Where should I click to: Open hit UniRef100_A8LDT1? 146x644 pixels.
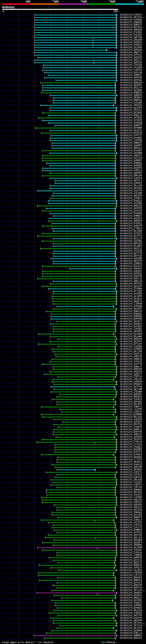pyautogui.click(x=131, y=638)
